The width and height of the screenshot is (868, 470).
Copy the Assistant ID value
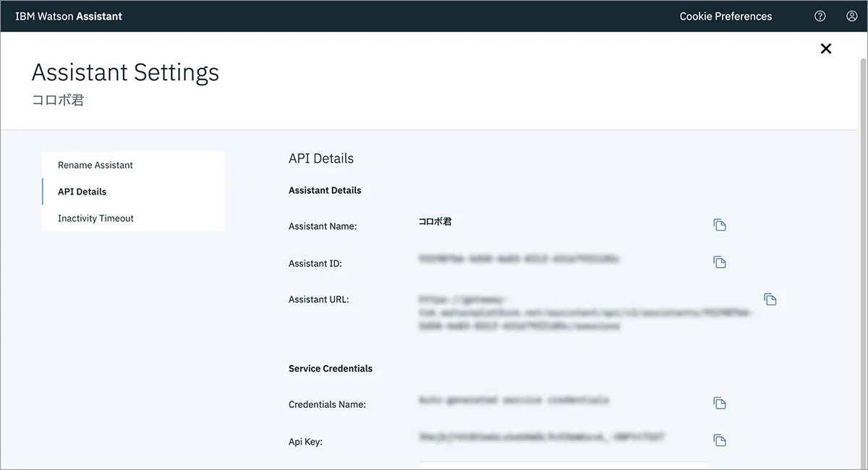720,262
